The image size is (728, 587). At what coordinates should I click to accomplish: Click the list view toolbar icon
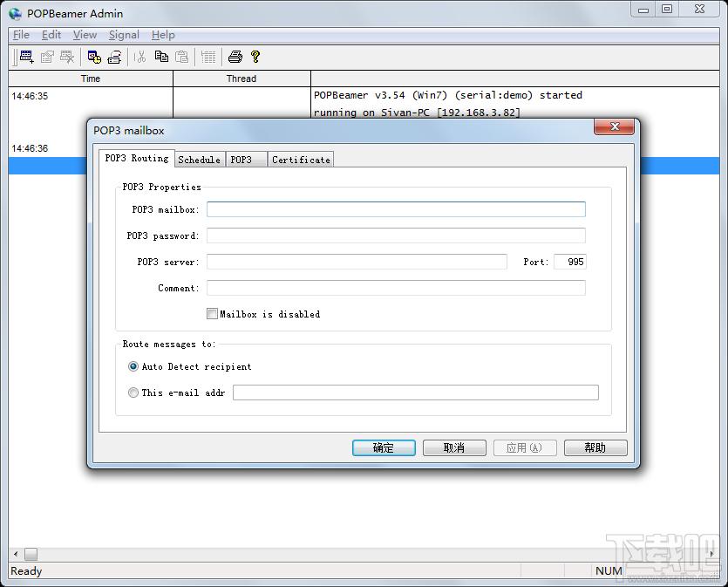pyautogui.click(x=208, y=57)
